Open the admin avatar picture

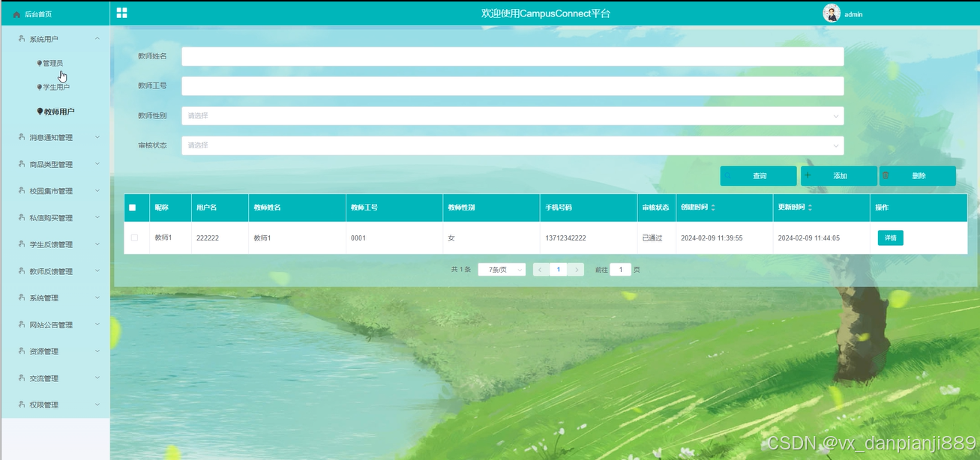click(x=832, y=13)
